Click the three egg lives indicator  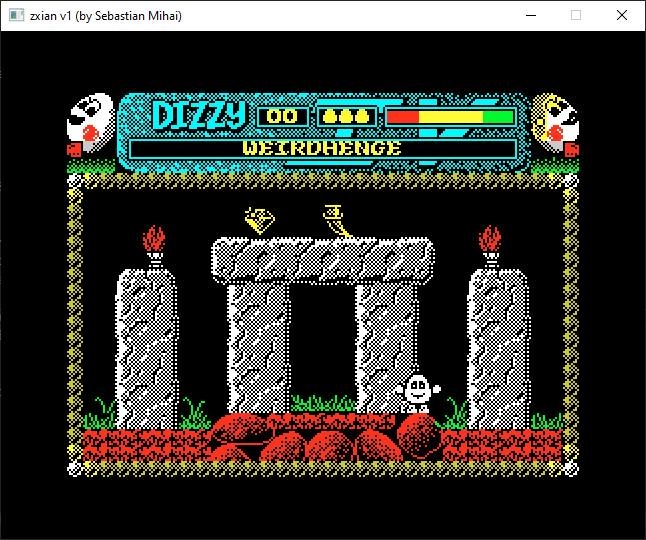[x=346, y=117]
